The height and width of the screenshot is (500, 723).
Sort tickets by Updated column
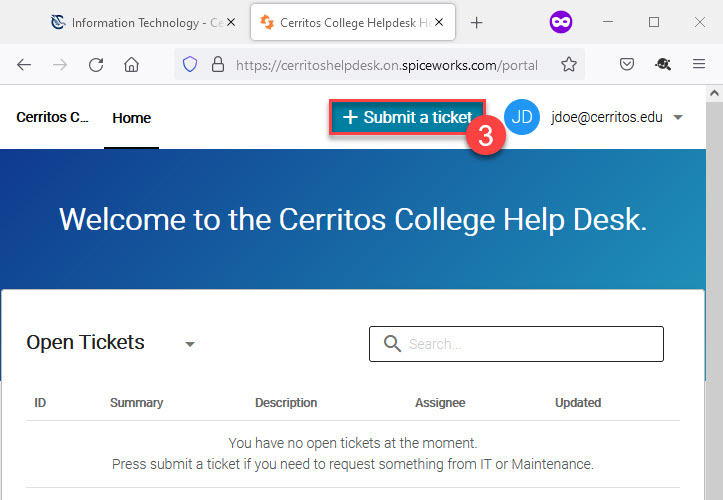[578, 403]
